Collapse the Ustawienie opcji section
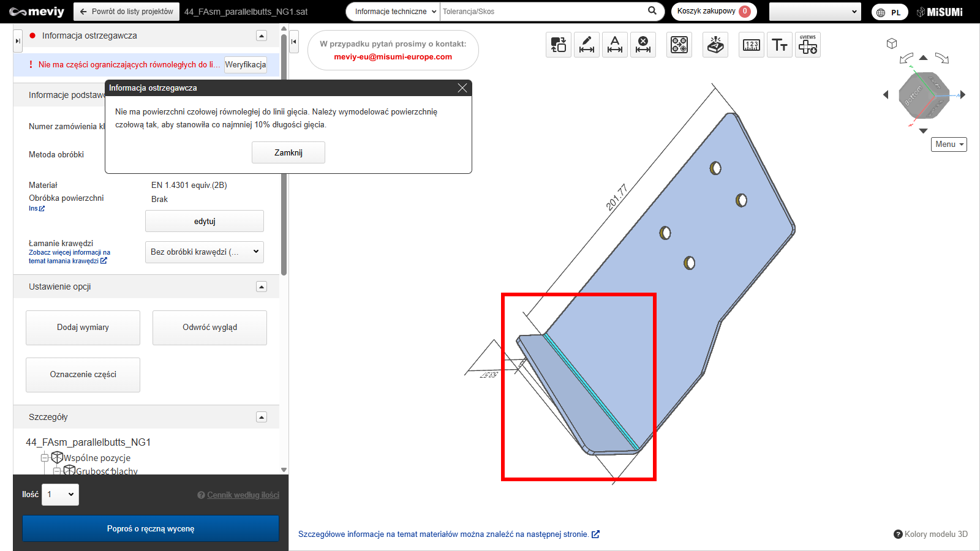 [262, 287]
